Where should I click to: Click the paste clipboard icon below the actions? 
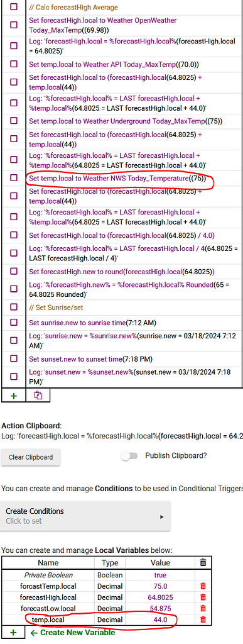coord(38,396)
